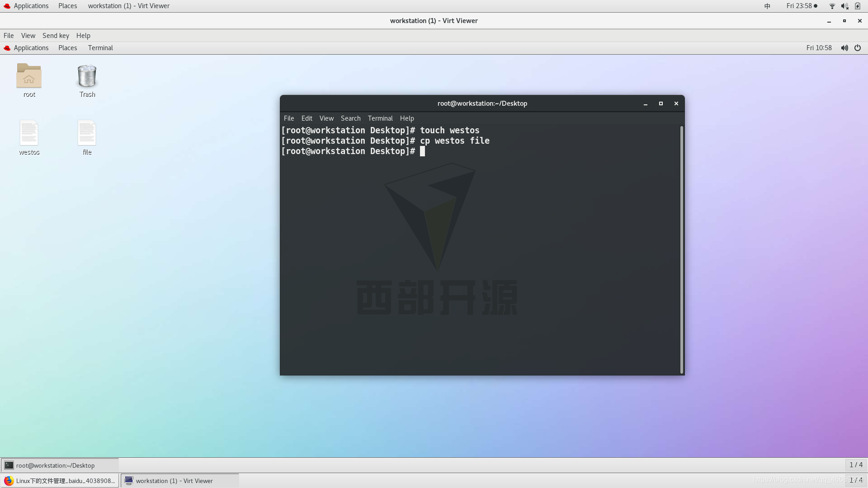Click the terminal input field
Image resolution: width=868 pixels, height=488 pixels.
pos(423,151)
